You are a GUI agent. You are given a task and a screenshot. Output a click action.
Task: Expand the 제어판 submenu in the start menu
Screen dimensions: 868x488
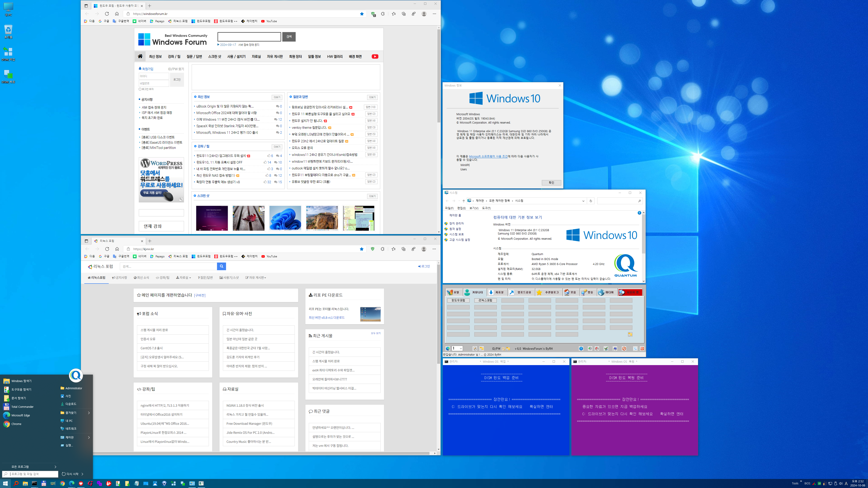(x=89, y=437)
